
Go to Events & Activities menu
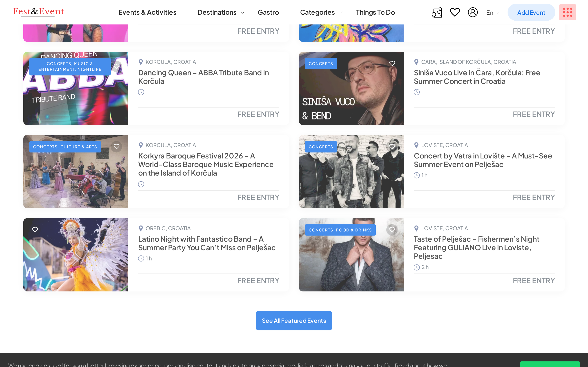pyautogui.click(x=147, y=12)
